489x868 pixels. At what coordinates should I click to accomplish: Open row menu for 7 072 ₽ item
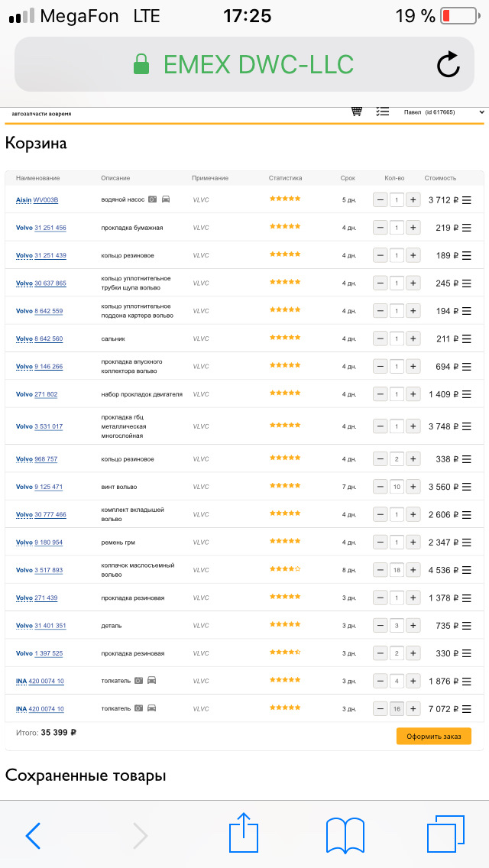tap(467, 709)
